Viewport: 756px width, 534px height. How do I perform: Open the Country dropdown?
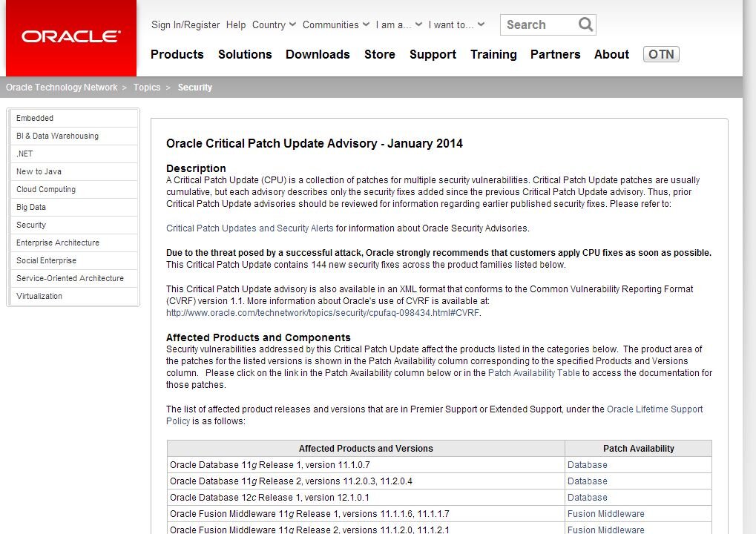click(272, 24)
